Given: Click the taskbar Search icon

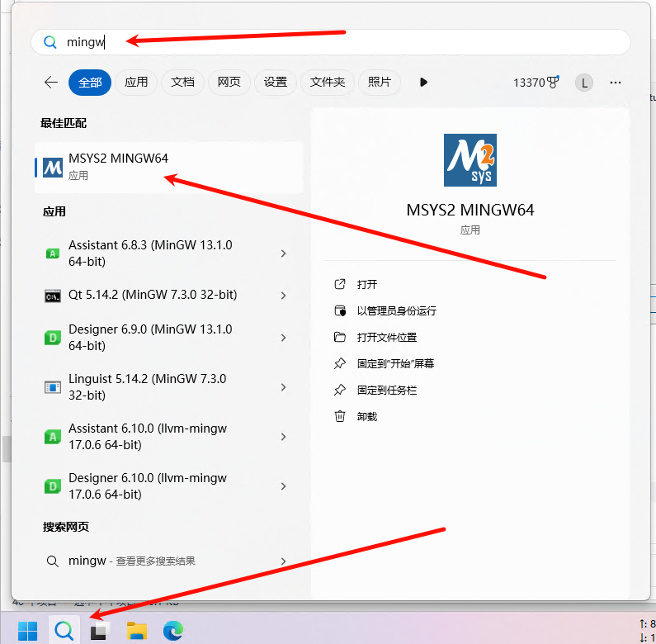Looking at the screenshot, I should tap(64, 630).
